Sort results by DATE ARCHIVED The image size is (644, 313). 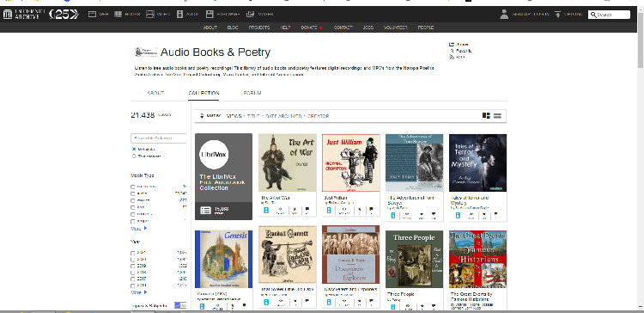[x=283, y=116]
